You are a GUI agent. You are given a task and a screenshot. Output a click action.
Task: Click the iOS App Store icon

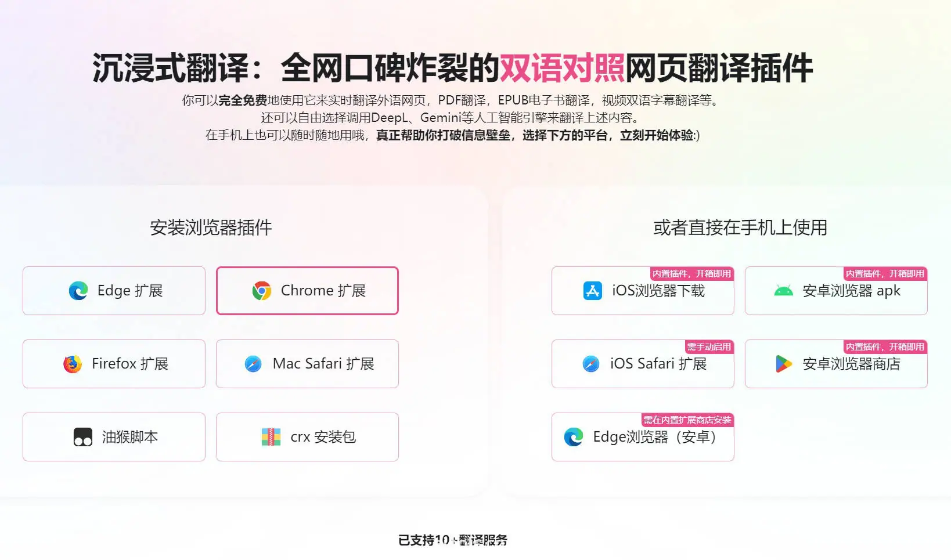click(x=593, y=291)
